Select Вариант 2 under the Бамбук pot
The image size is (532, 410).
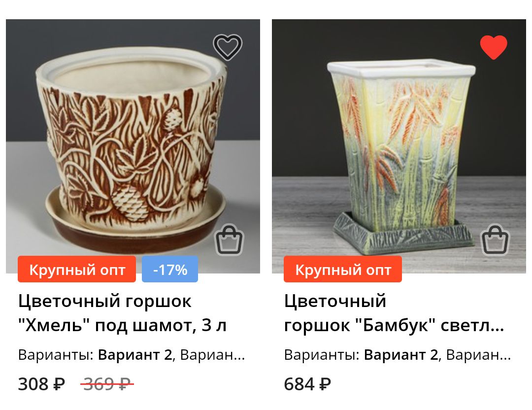(x=401, y=355)
